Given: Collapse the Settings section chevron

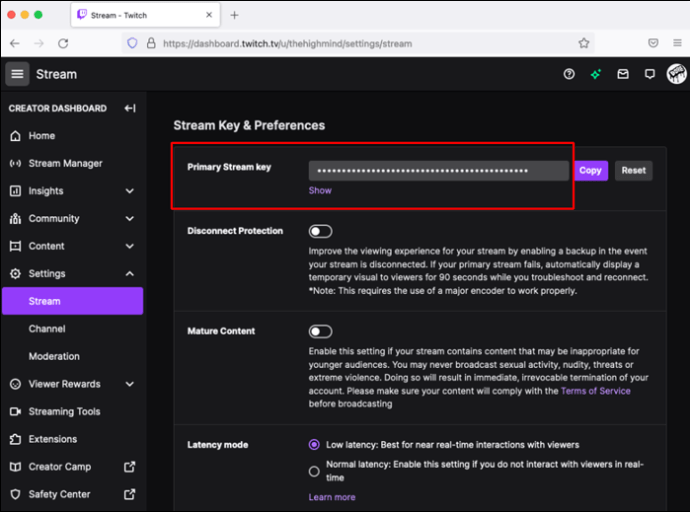Looking at the screenshot, I should pos(129,274).
